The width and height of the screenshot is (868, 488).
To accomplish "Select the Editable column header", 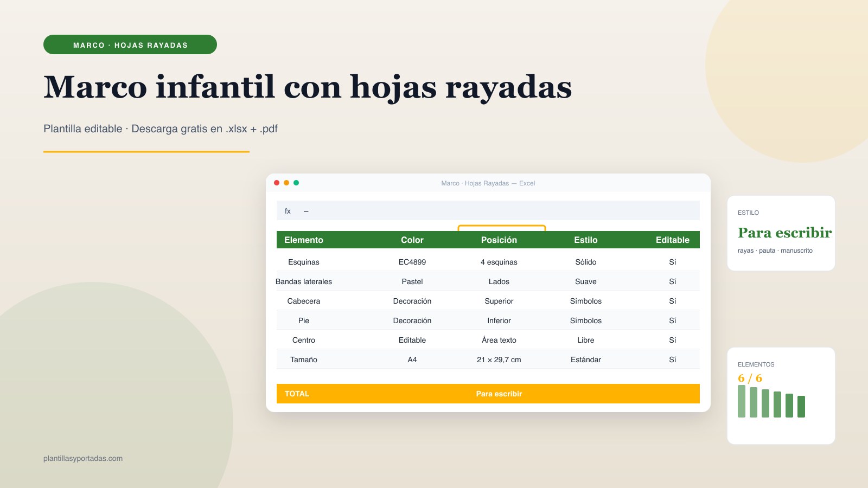I will point(673,240).
